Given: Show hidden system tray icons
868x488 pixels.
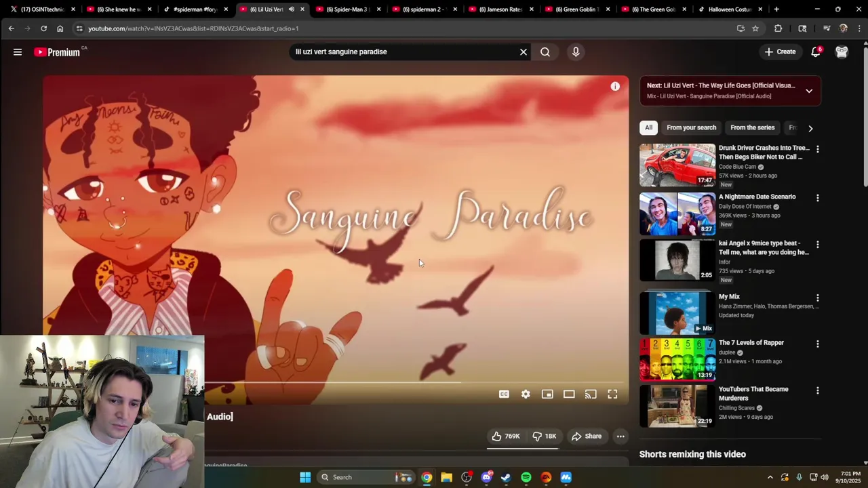Looking at the screenshot, I should pos(770,477).
